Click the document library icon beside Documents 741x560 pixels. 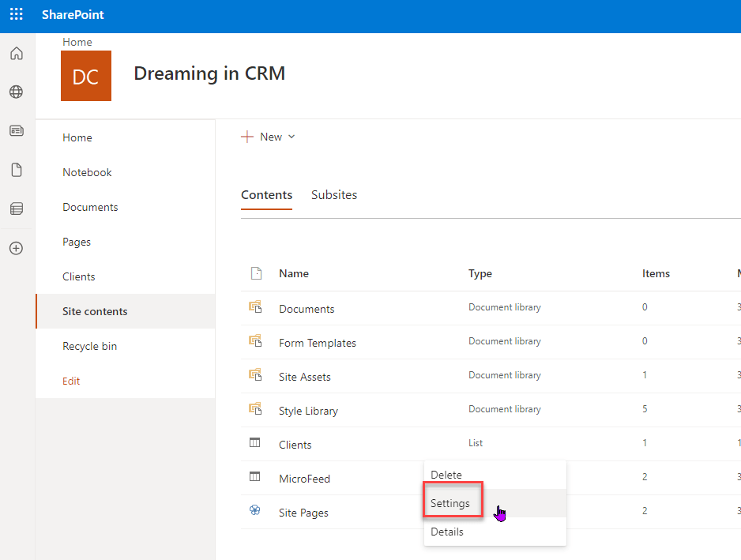[x=256, y=306]
